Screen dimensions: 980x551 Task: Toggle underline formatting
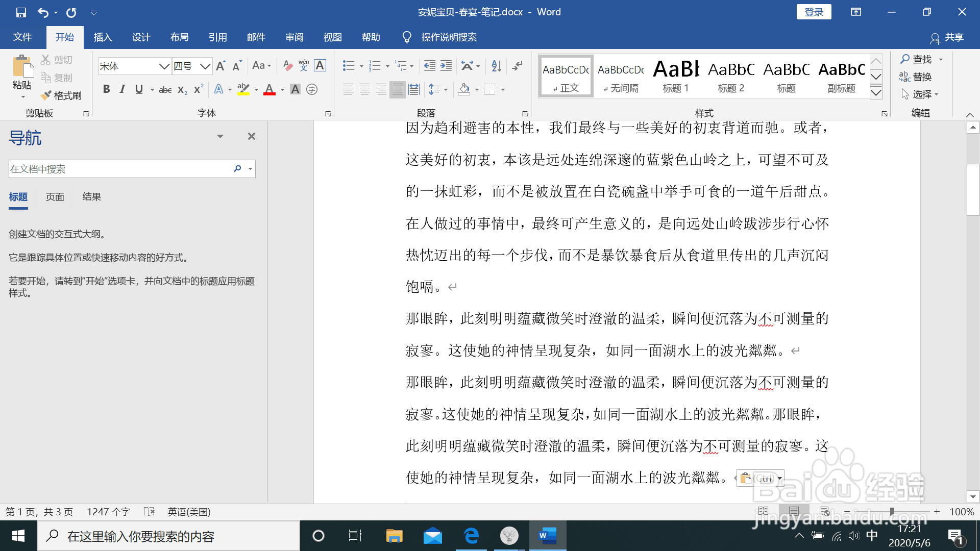click(x=138, y=89)
